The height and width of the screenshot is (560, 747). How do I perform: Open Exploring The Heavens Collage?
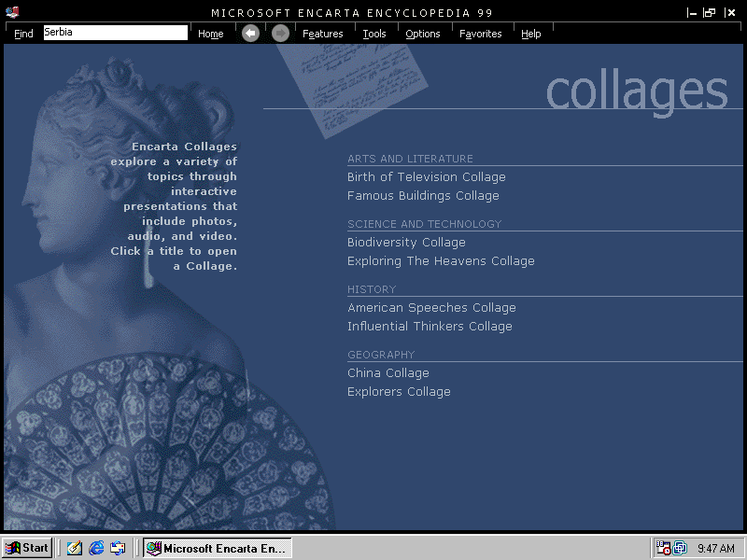441,261
